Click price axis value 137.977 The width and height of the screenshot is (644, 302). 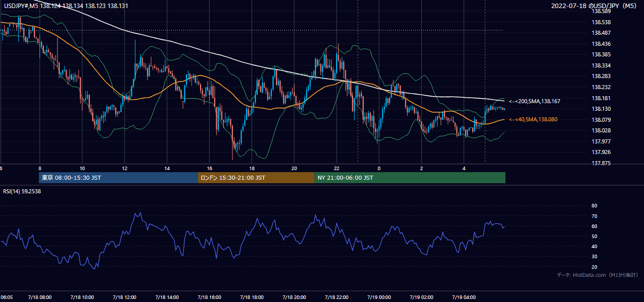point(602,141)
